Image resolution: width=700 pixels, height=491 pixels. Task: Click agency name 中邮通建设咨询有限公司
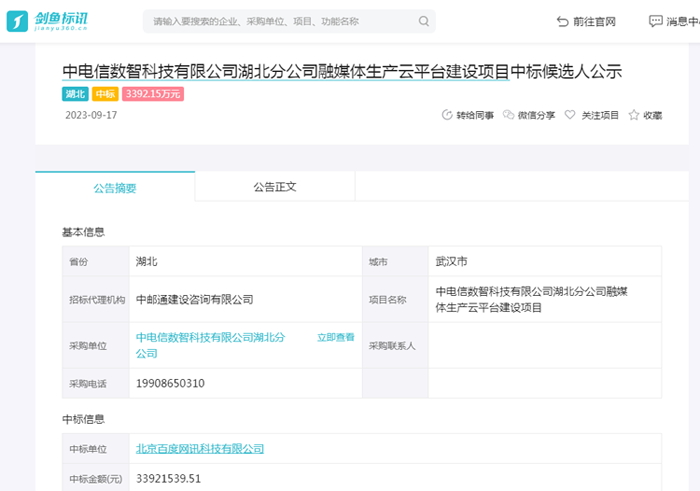tap(195, 299)
